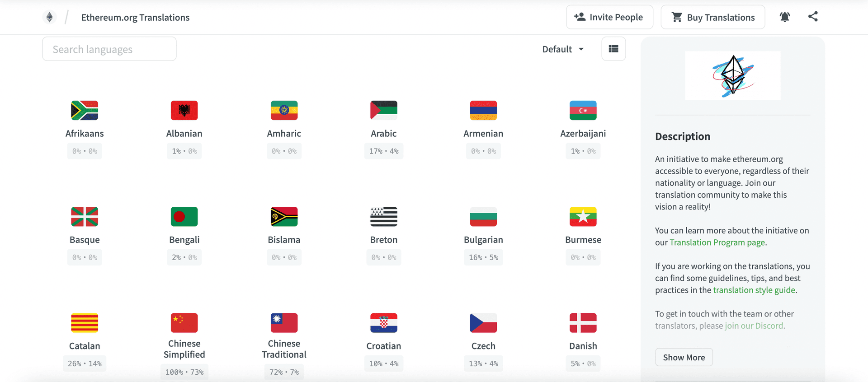Select the Danish flag

coord(583,323)
